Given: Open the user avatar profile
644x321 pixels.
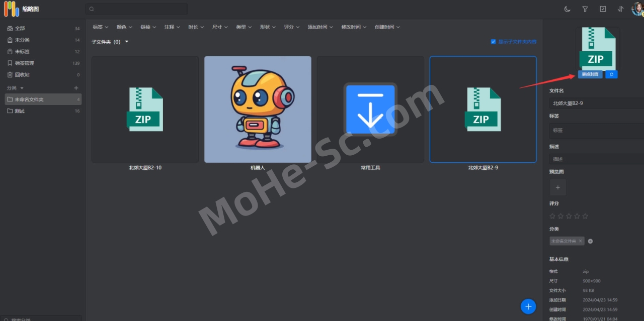Looking at the screenshot, I should (637, 9).
